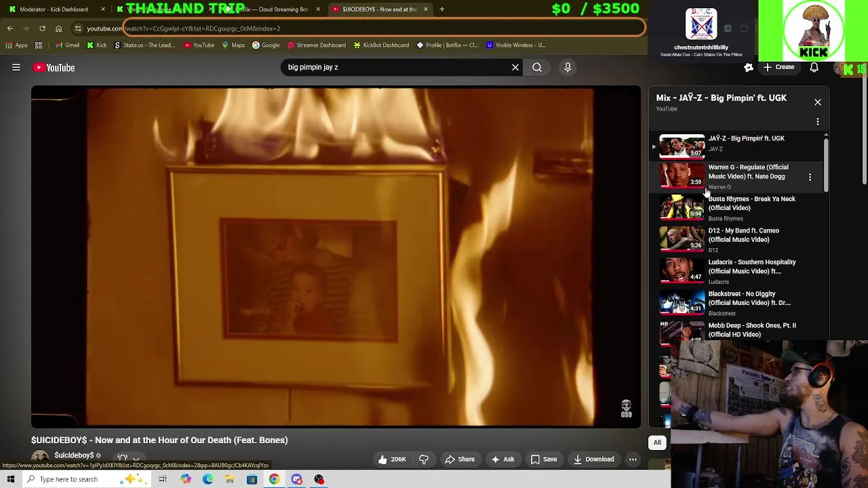Viewport: 868px width, 488px height.
Task: Open the KickBot Dashboard bookmark
Action: pos(381,45)
